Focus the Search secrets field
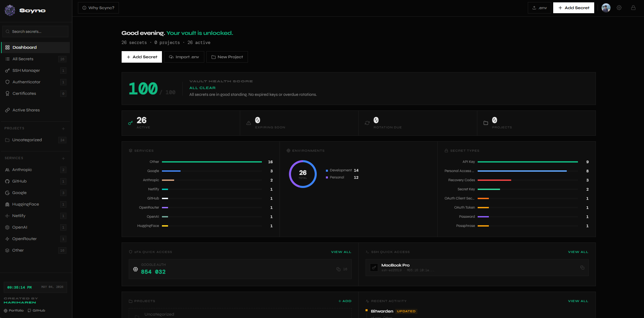The width and height of the screenshot is (644, 318). 36,31
